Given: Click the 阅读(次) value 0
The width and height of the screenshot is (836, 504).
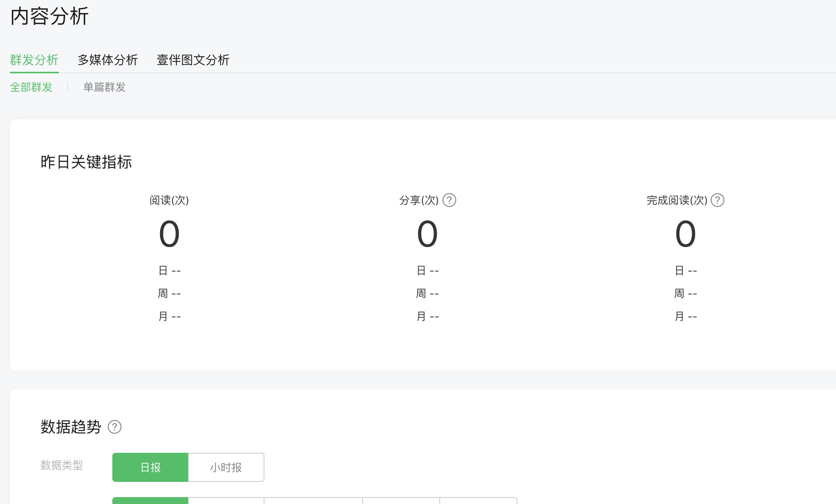Looking at the screenshot, I should click(169, 234).
